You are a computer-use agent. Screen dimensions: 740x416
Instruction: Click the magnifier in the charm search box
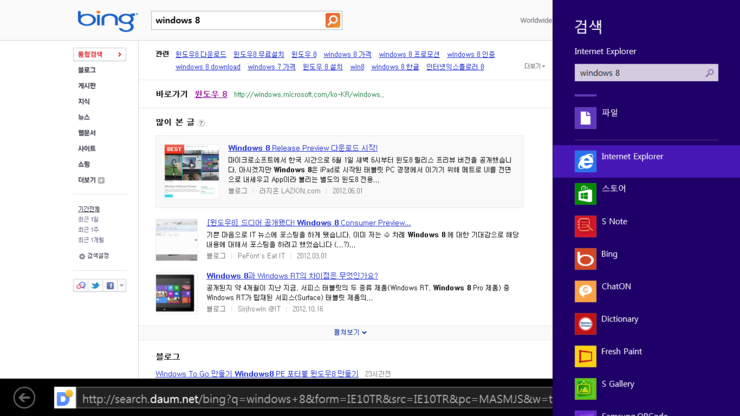pyautogui.click(x=710, y=73)
